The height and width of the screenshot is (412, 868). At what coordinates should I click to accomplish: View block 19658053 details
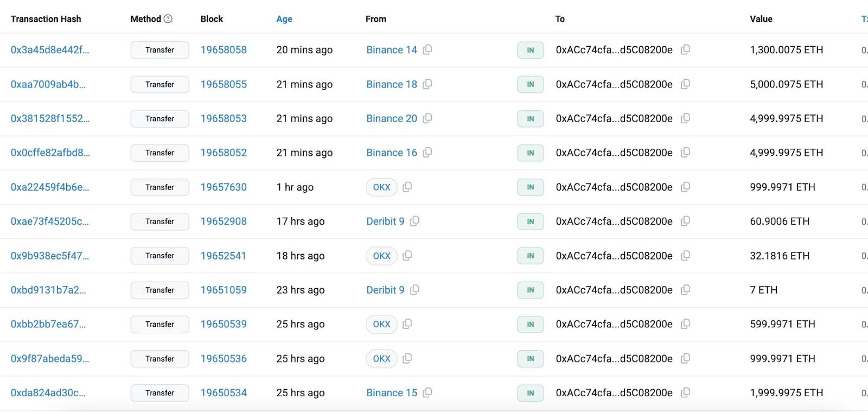pyautogui.click(x=224, y=118)
